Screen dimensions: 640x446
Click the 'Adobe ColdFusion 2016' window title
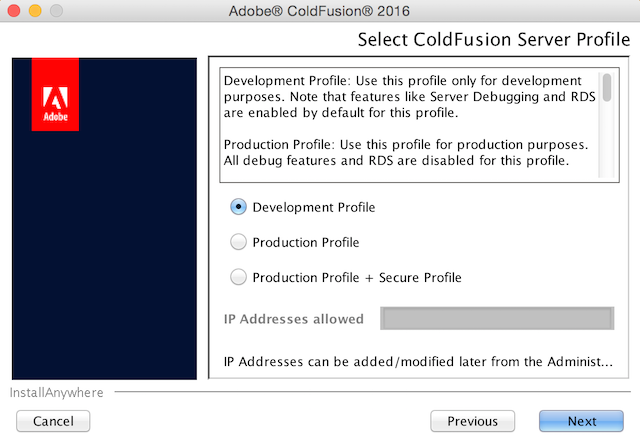319,11
